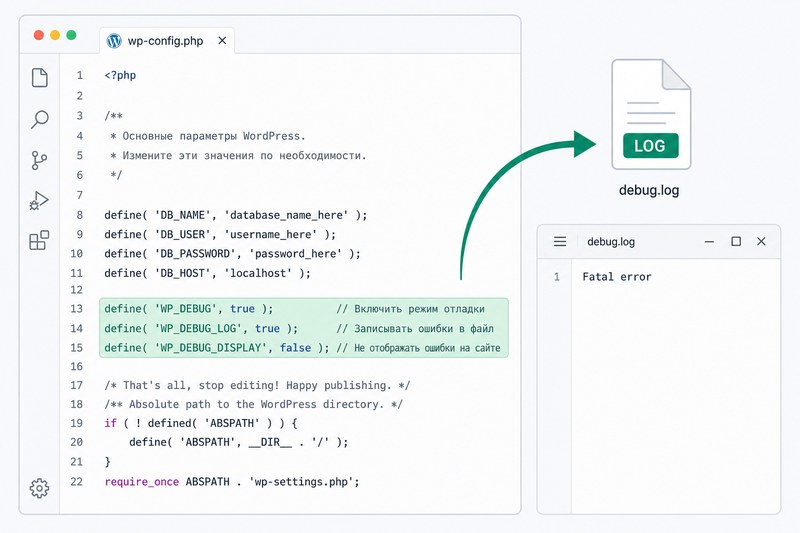
Task: Click the '<?php' opening tag on line 1
Action: pos(120,75)
